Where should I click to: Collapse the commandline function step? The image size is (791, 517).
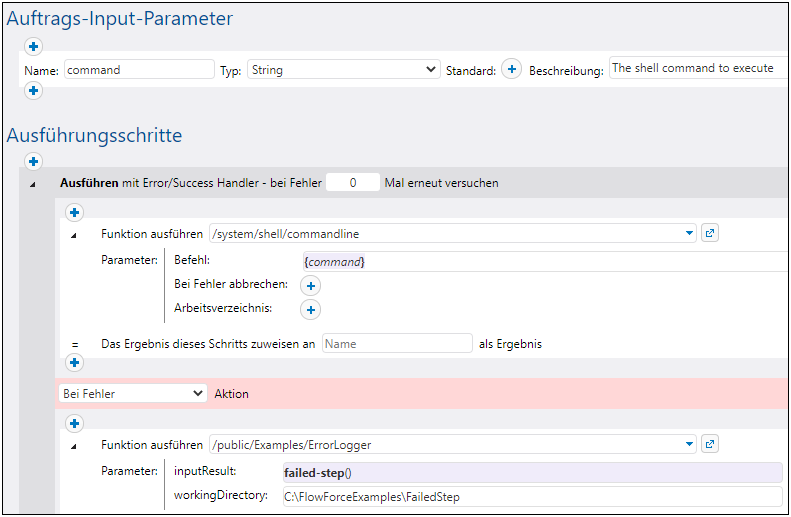click(74, 235)
